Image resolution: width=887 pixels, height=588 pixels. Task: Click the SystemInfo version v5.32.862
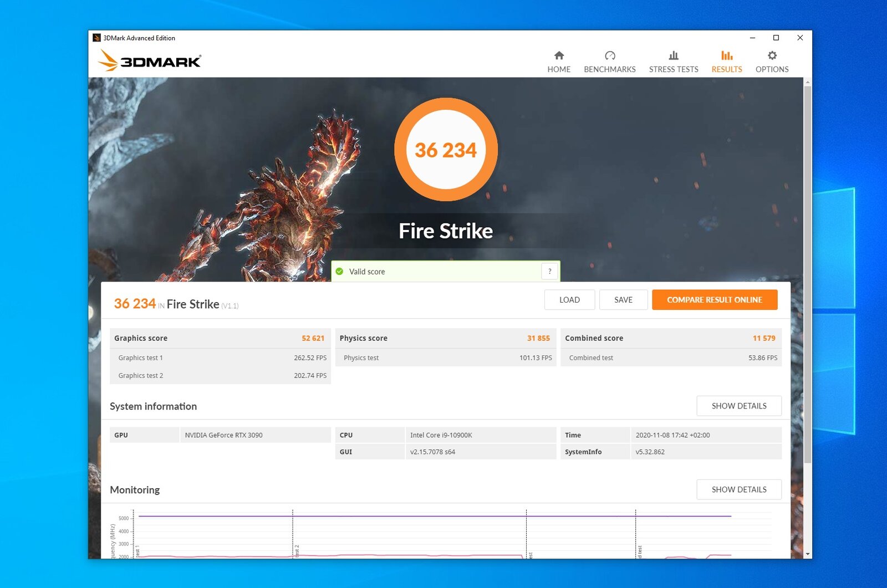coord(650,452)
